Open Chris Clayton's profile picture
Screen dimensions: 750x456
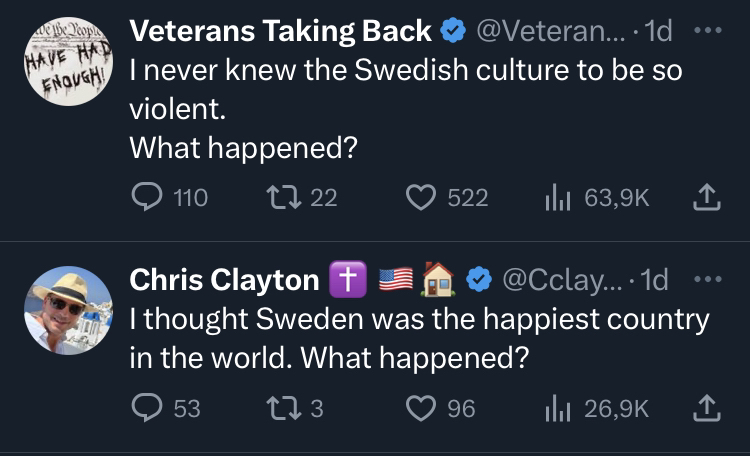67,310
